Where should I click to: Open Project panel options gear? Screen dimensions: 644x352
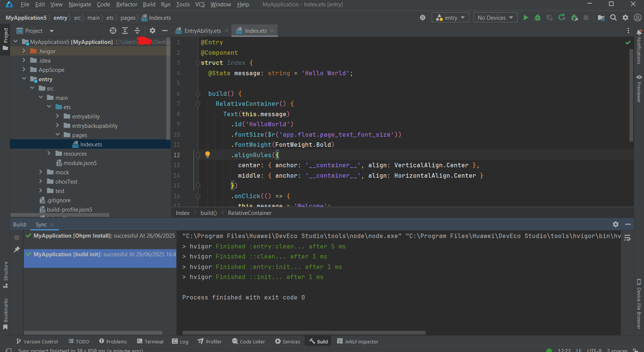point(153,31)
